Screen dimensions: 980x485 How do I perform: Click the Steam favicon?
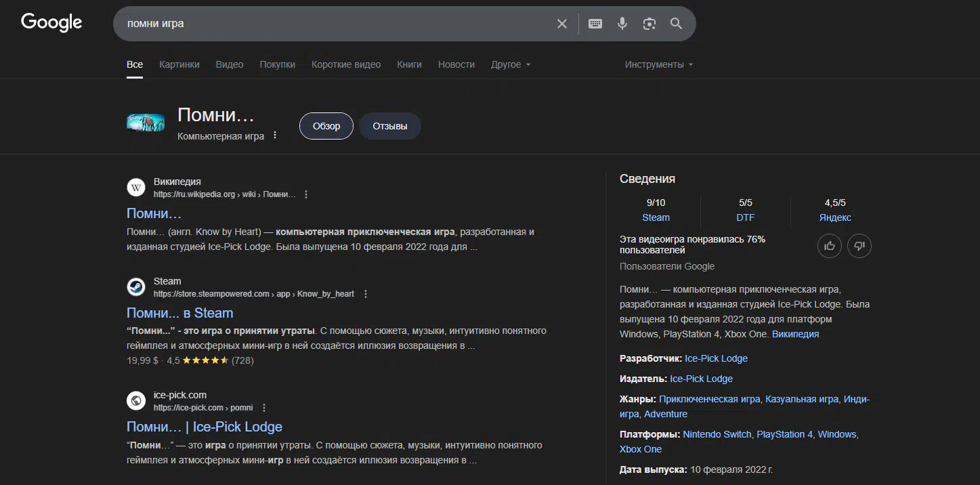(136, 287)
